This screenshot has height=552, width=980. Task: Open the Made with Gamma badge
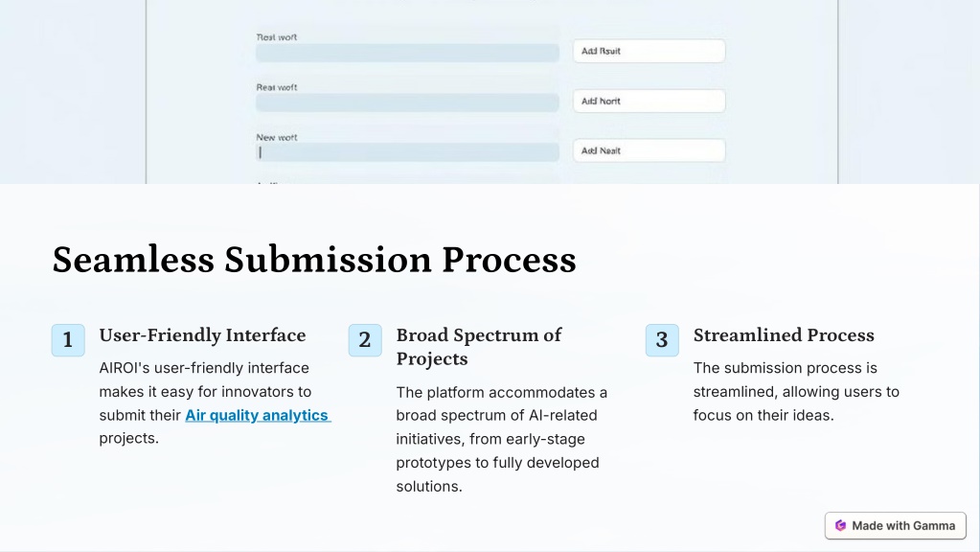(x=895, y=526)
